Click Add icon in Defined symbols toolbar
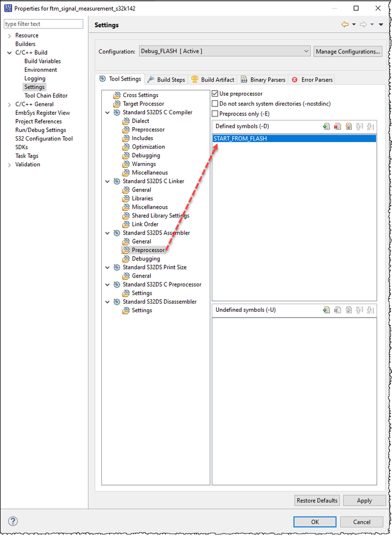392x536 pixels. click(327, 127)
